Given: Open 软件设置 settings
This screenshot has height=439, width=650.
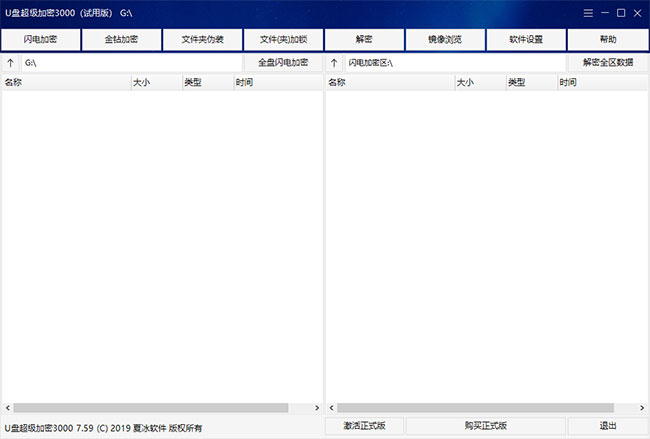Looking at the screenshot, I should pos(526,40).
